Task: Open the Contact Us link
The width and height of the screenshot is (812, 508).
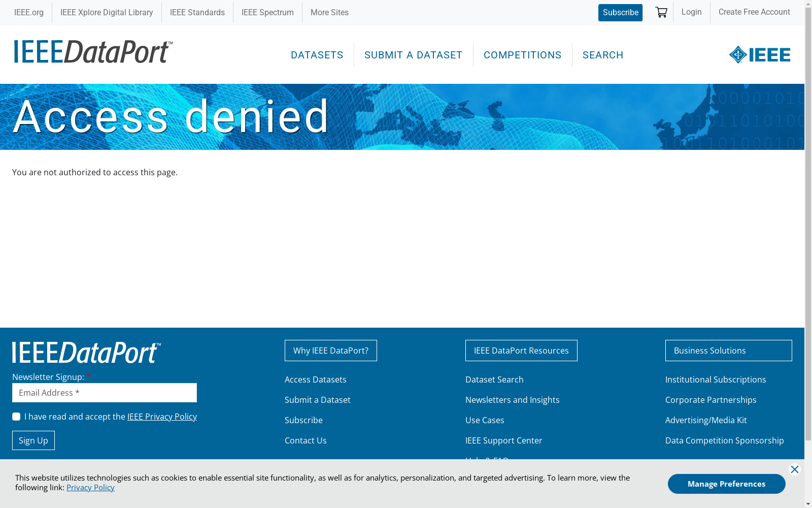Action: (306, 440)
